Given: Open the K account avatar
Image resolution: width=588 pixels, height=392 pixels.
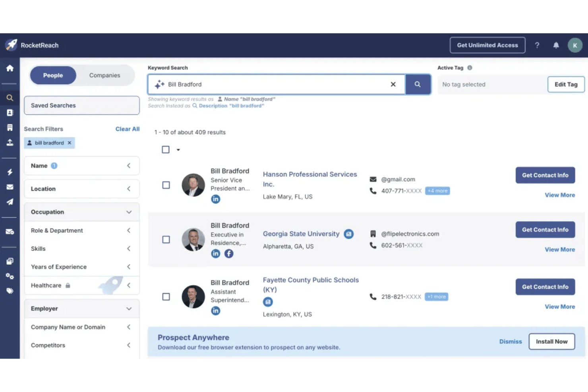Looking at the screenshot, I should tap(575, 45).
